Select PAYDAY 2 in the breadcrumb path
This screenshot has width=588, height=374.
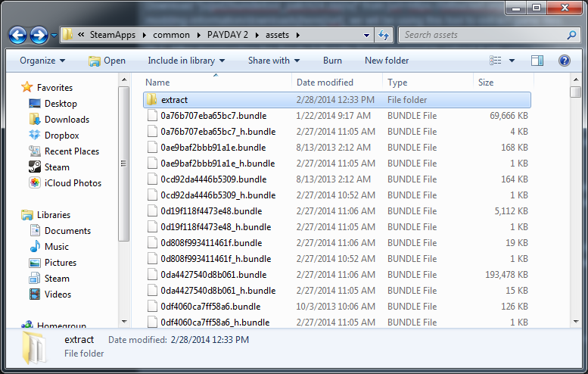[228, 35]
